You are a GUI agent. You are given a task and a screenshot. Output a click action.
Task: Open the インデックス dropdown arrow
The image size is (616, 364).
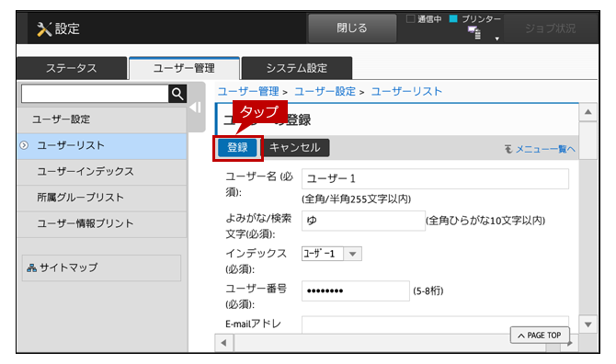point(352,254)
